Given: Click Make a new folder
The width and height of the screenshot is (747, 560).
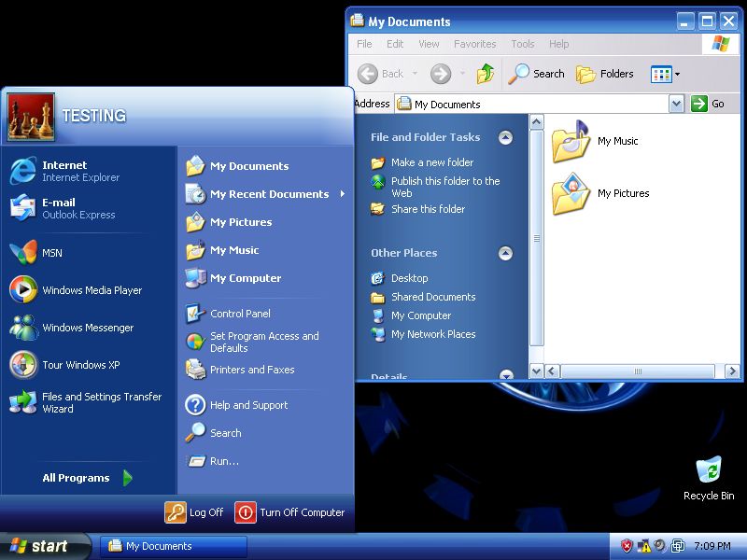Looking at the screenshot, I should [422, 162].
